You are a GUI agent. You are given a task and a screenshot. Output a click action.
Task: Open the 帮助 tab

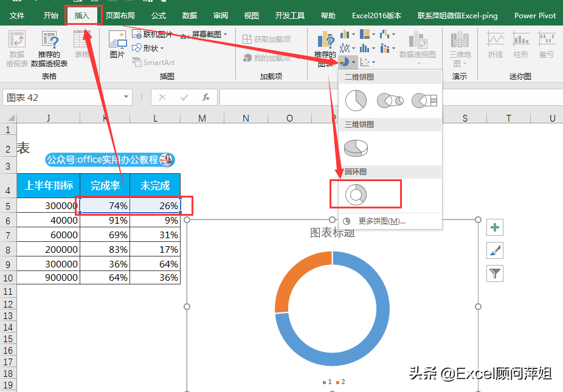pos(328,15)
